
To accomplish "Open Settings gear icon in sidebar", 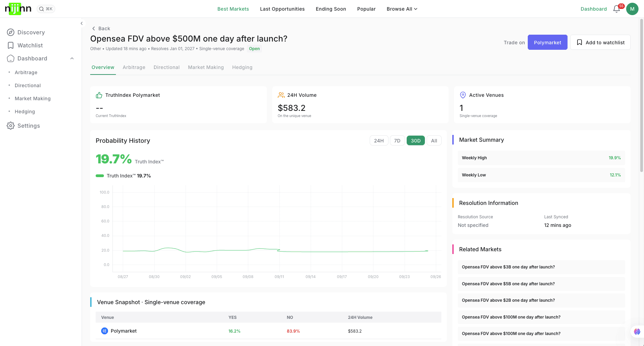I will click(x=11, y=126).
